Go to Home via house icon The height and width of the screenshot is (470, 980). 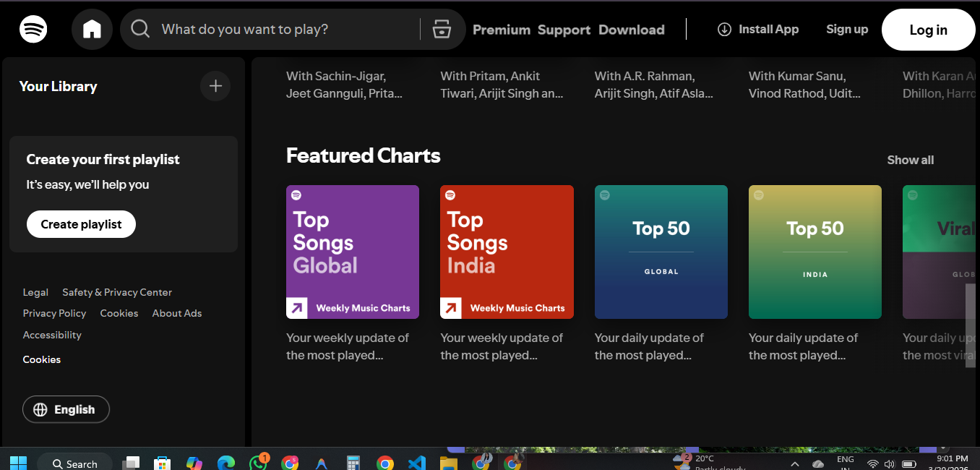[92, 30]
